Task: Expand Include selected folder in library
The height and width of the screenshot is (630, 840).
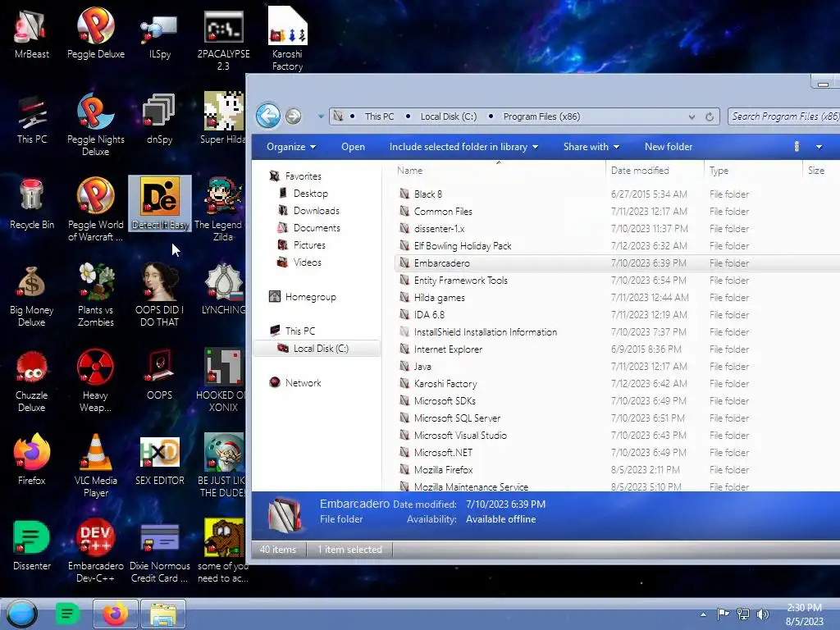Action: [464, 147]
